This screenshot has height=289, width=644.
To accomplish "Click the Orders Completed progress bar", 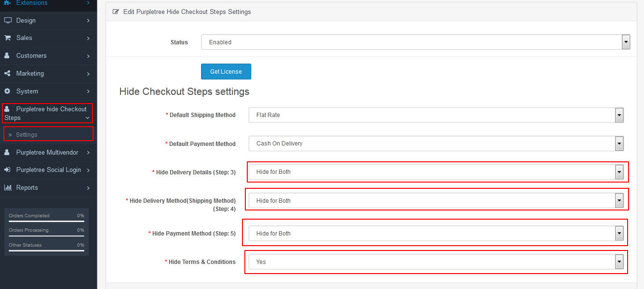I will click(x=46, y=221).
